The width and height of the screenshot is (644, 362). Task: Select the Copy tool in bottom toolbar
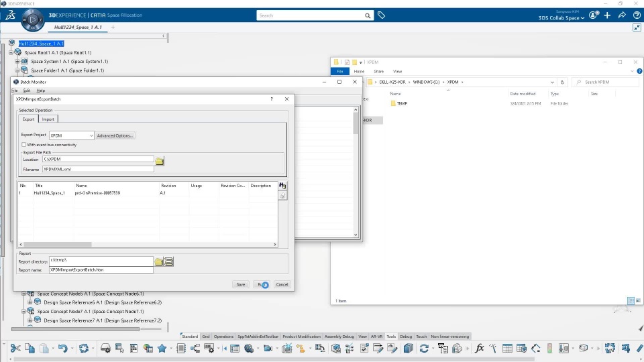point(30,349)
